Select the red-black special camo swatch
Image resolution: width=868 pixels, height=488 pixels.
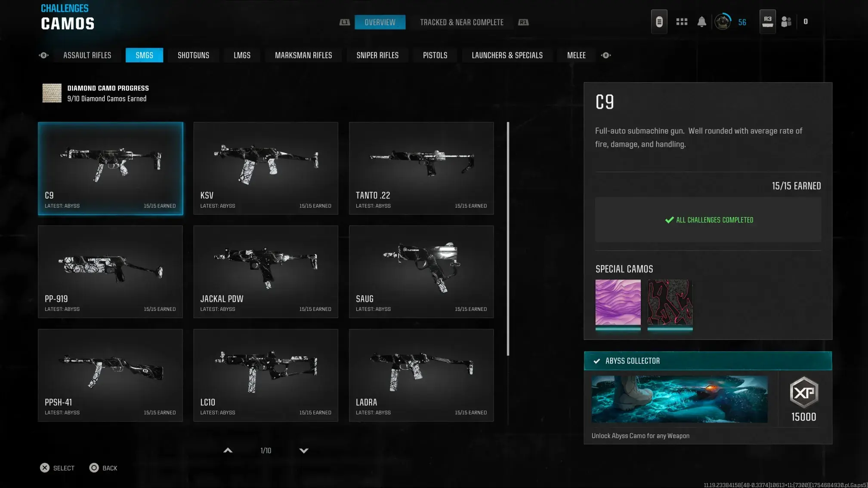[x=670, y=302]
